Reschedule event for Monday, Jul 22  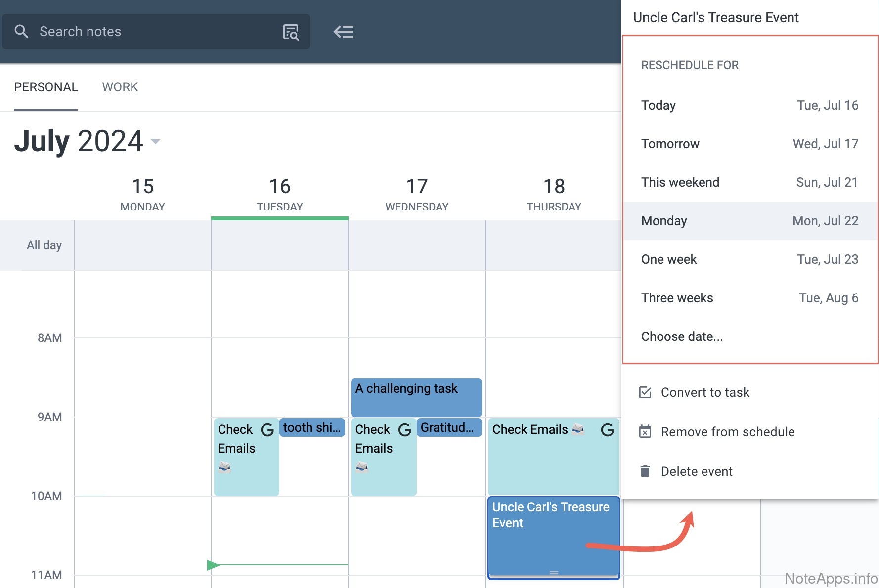(x=749, y=221)
